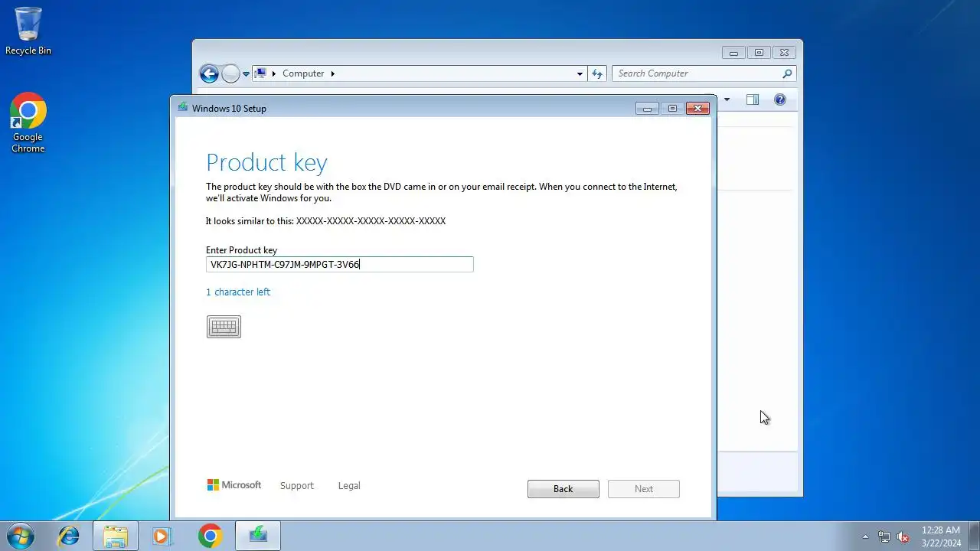The width and height of the screenshot is (980, 551).
Task: Open the Windows Start menu
Action: click(x=21, y=536)
